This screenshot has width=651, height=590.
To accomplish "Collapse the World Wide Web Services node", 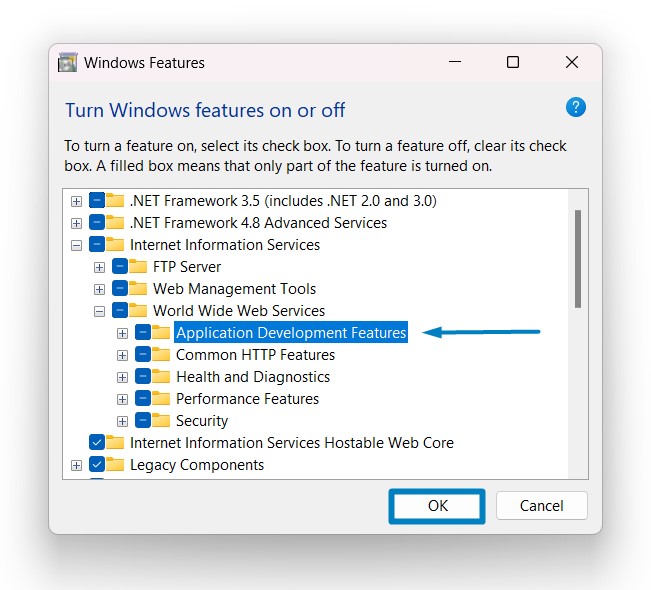I will click(99, 311).
